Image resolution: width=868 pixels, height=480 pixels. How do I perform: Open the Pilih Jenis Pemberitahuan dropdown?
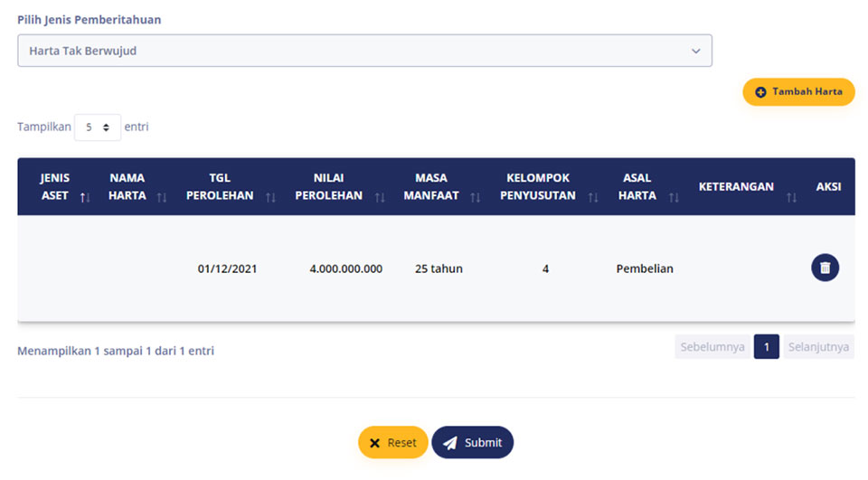[x=364, y=51]
